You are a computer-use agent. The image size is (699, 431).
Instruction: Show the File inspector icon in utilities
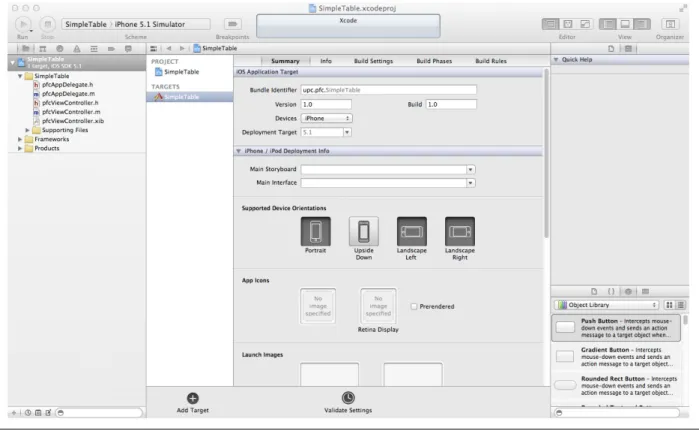pos(611,49)
